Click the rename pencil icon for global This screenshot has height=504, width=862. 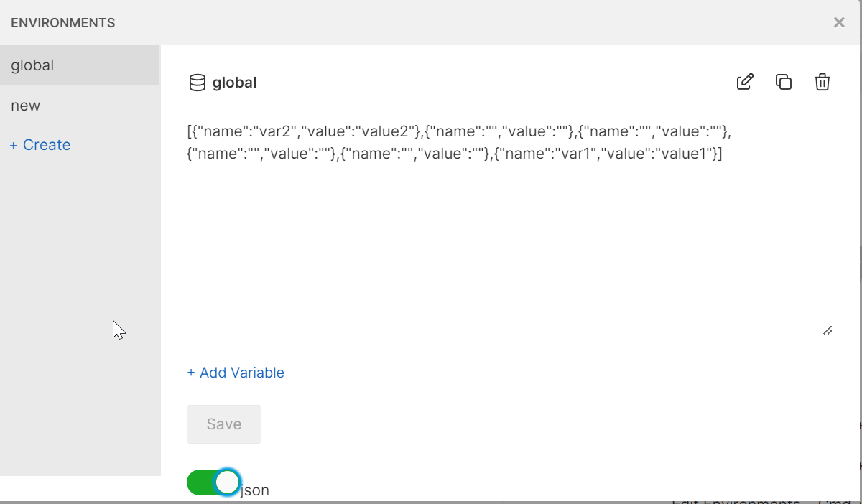(x=745, y=82)
